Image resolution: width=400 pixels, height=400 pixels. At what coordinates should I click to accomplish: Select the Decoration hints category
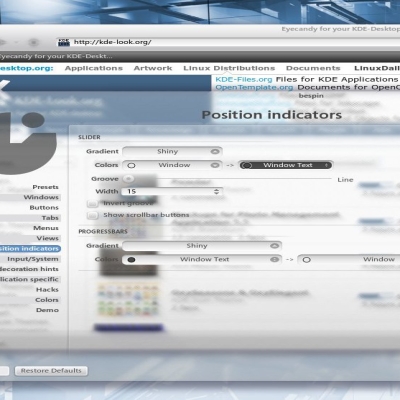[29, 269]
